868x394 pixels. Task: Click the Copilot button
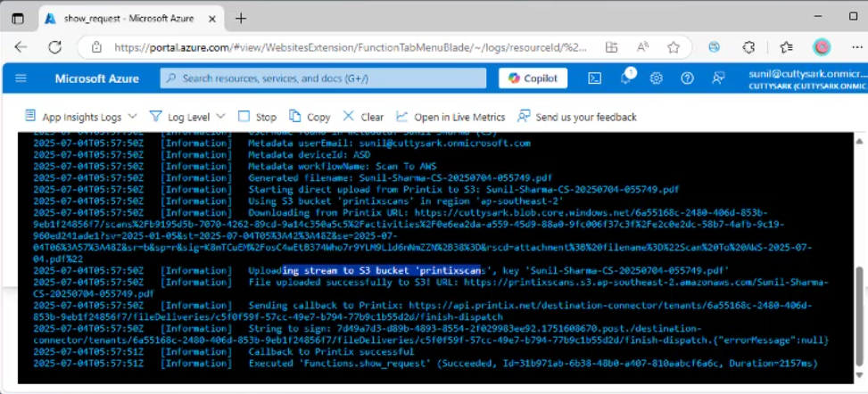coord(533,78)
